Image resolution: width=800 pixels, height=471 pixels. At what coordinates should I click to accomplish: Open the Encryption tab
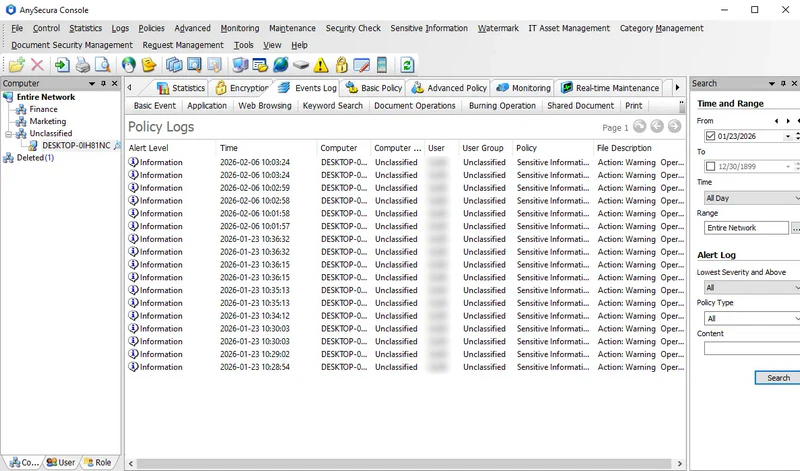tap(242, 88)
